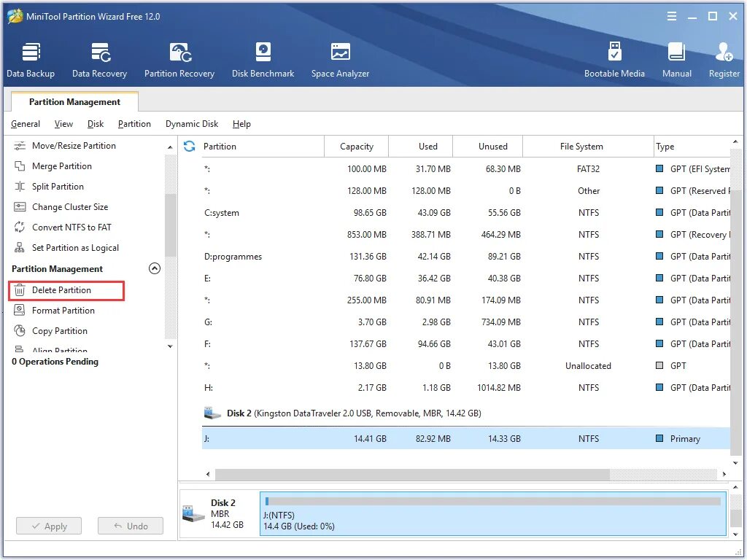The image size is (747, 560).
Task: Click the Disk 2 drive icon in list
Action: tap(212, 413)
